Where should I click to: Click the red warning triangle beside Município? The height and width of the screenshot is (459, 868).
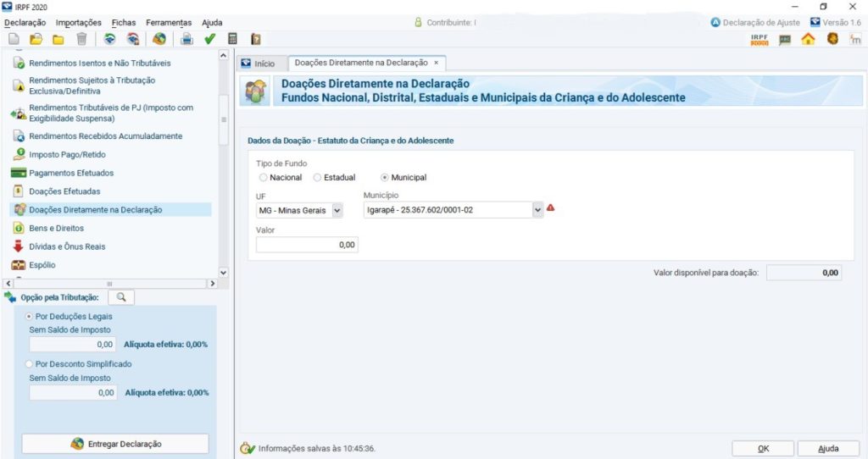551,207
